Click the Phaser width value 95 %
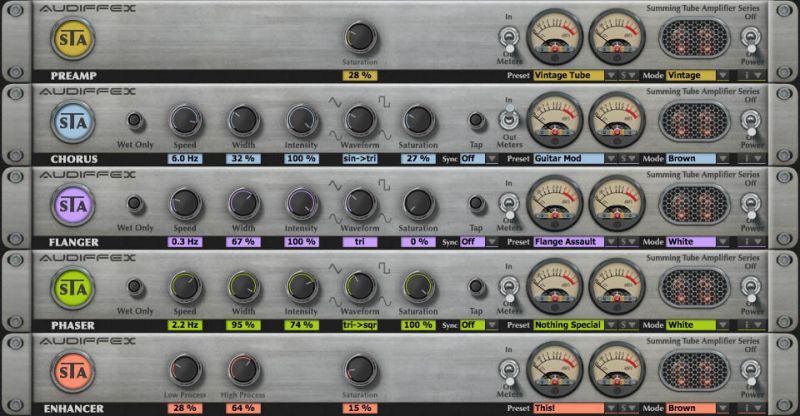The image size is (800, 416). tap(243, 325)
